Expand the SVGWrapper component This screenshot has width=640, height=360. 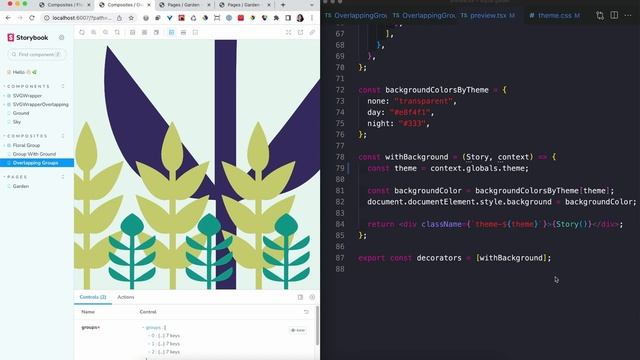click(27, 96)
